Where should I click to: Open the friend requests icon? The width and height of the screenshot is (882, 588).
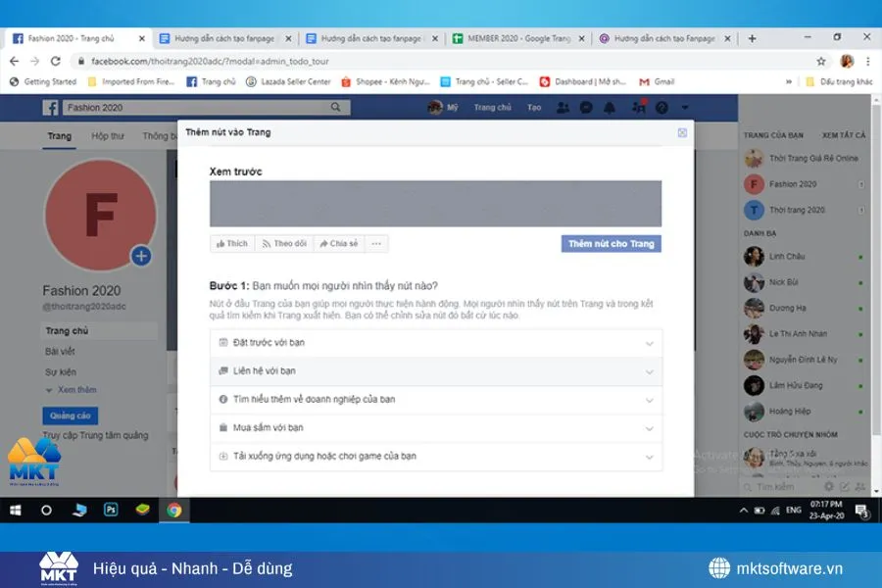pos(563,108)
